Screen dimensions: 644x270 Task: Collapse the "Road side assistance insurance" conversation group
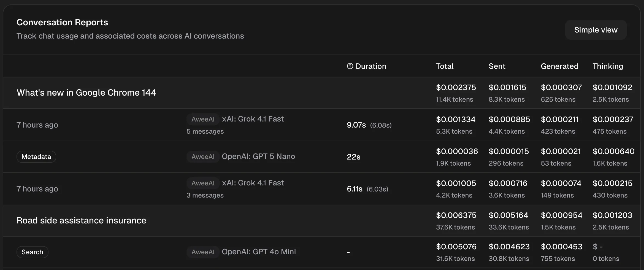tap(81, 220)
